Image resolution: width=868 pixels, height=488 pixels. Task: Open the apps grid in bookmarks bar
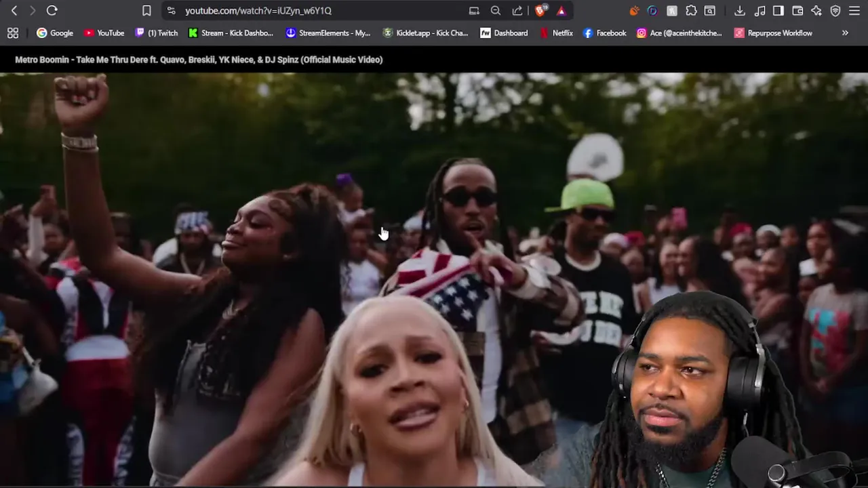tap(13, 33)
